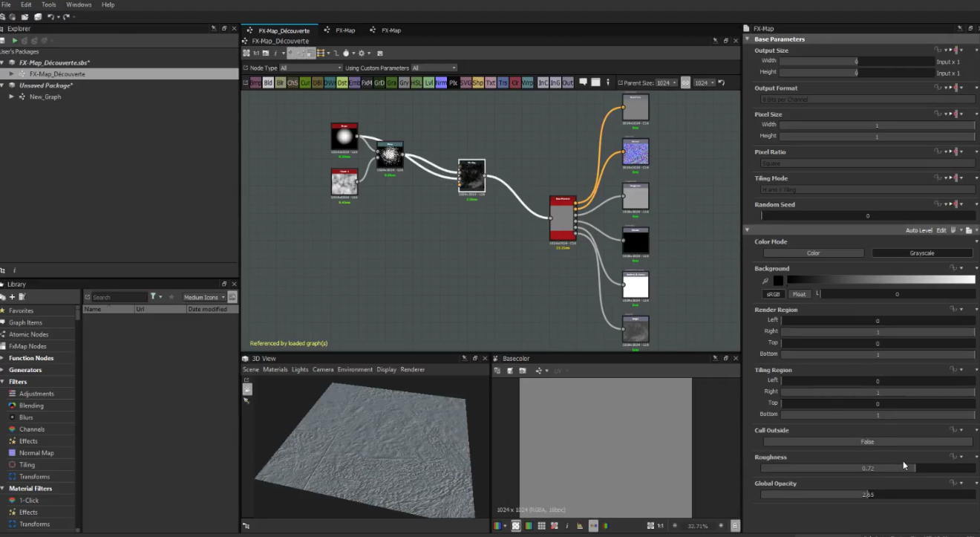Add a Gradient Map node from the toolbar
The height and width of the screenshot is (537, 980).
392,82
